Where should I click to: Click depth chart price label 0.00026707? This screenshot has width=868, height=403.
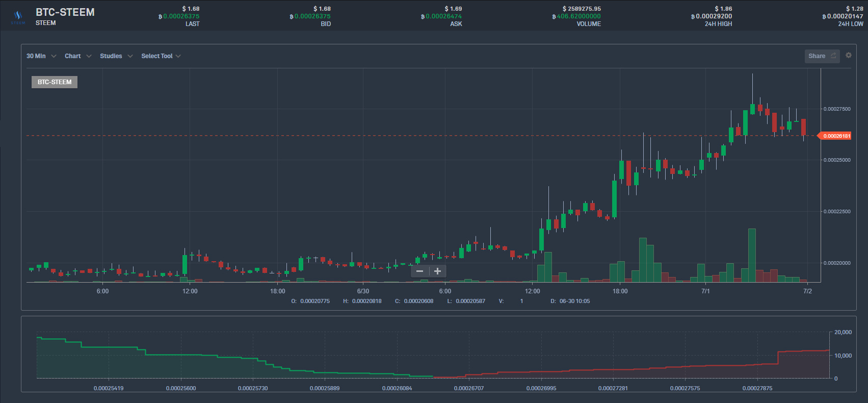469,388
